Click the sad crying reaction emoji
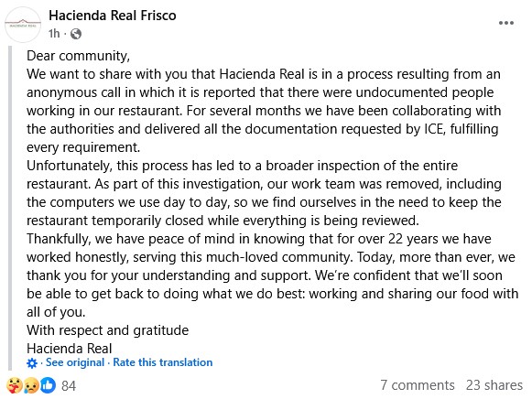This screenshot has width=532, height=399. (x=31, y=385)
